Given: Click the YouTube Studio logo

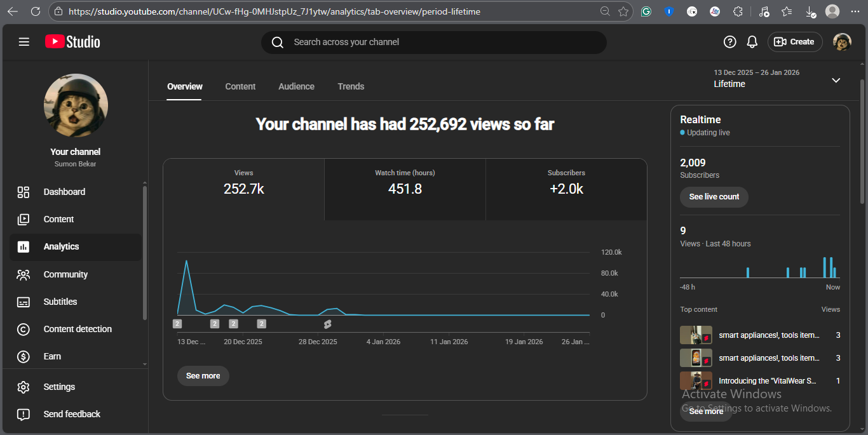Looking at the screenshot, I should point(72,42).
